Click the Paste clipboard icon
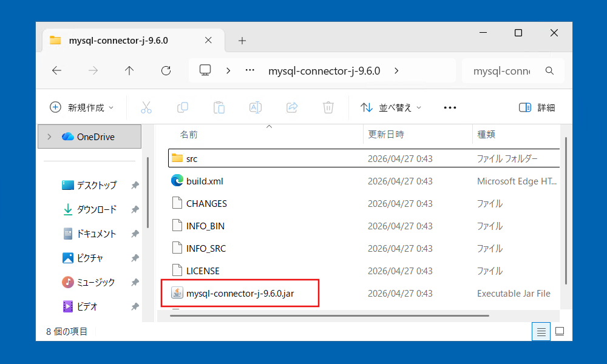Screen dimensions: 607x364 click(219, 107)
